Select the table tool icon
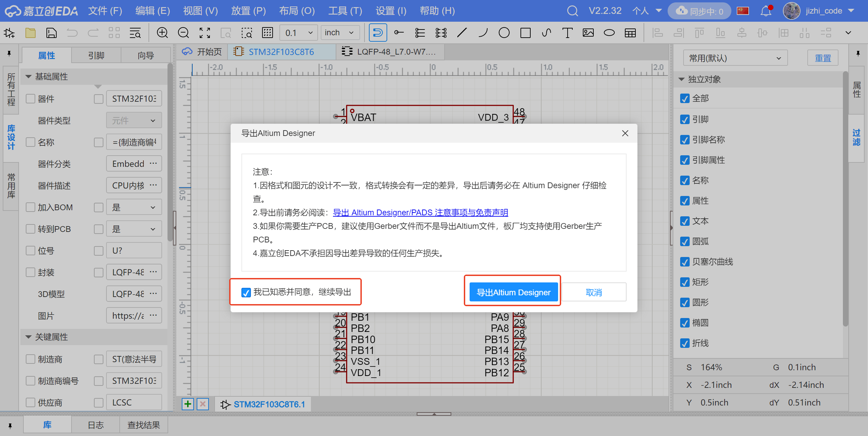Screen dimensions: 868x436 tap(630, 33)
